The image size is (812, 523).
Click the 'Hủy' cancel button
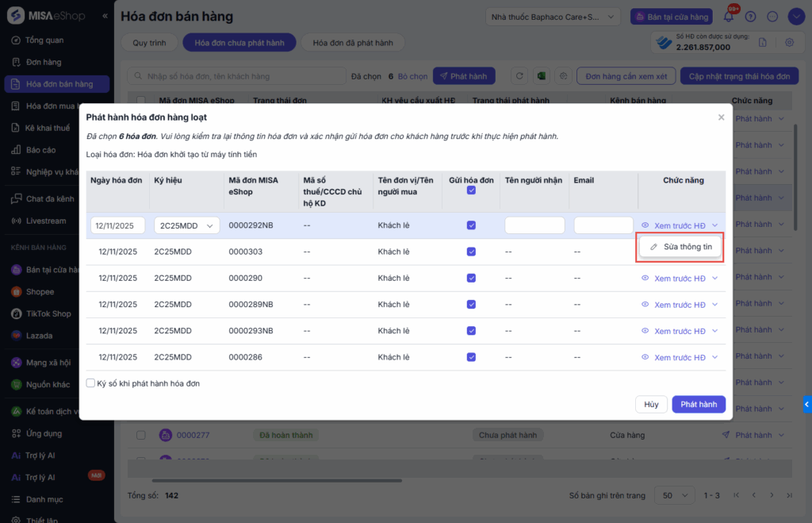(651, 404)
